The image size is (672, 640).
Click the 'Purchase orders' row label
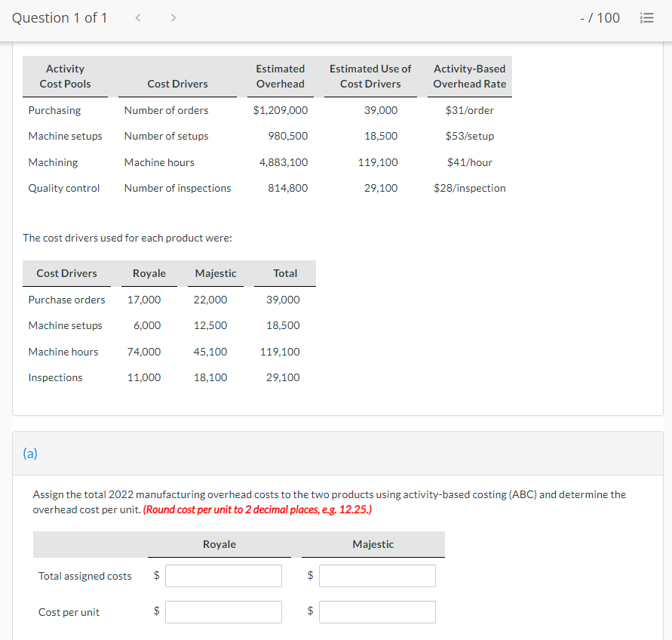coord(66,300)
